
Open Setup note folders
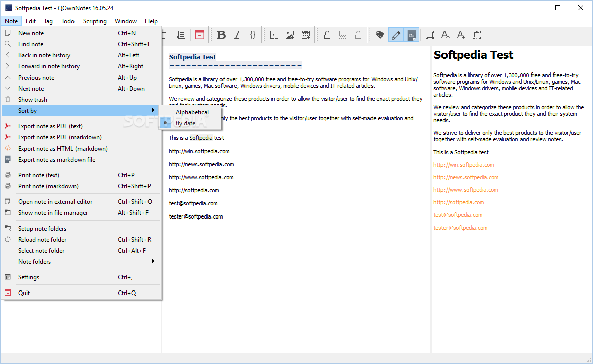point(81,228)
